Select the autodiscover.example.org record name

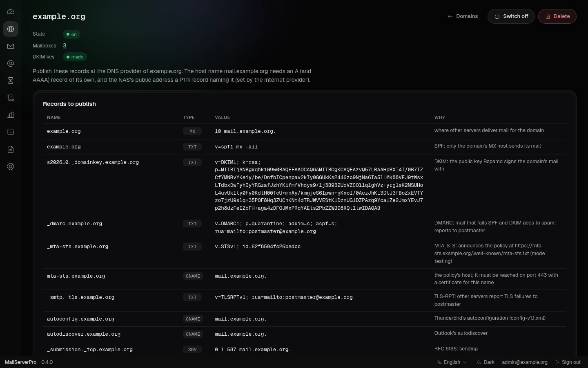(x=84, y=334)
